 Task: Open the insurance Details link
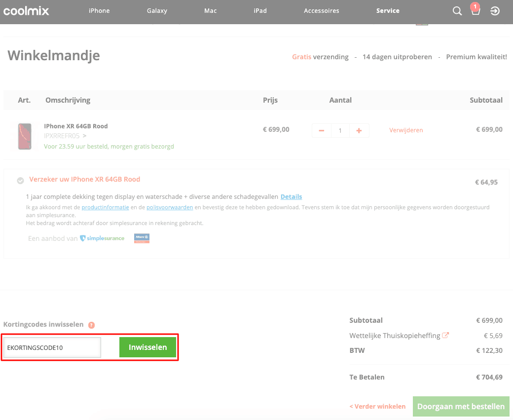tap(291, 197)
